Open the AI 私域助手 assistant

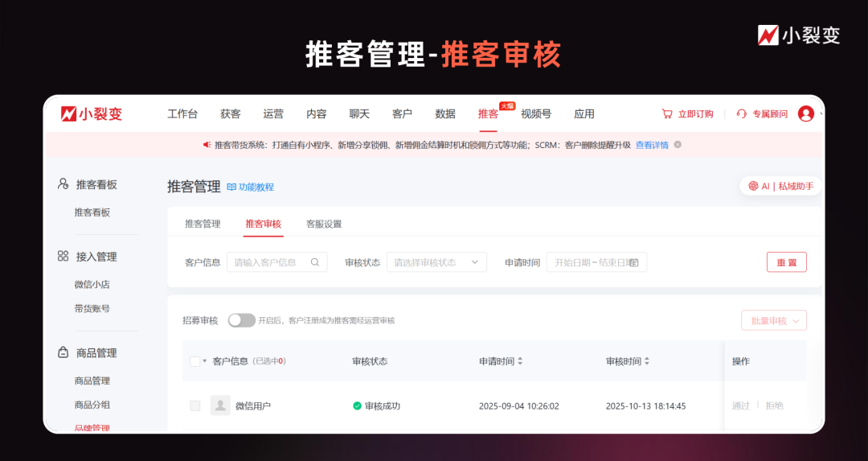[x=780, y=186]
